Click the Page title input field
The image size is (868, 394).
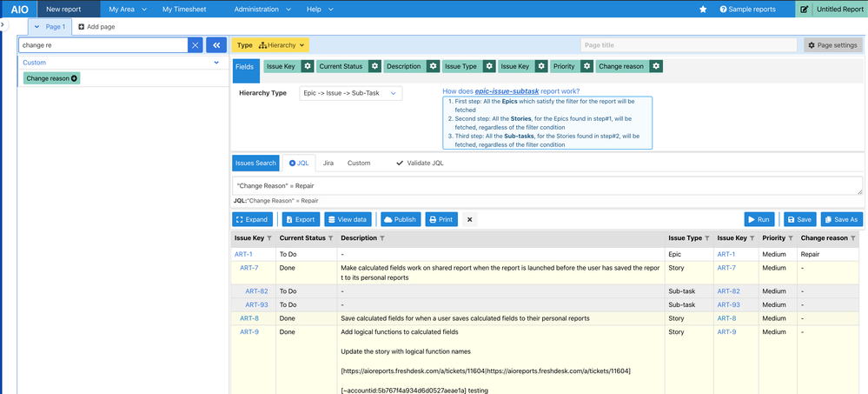[688, 45]
